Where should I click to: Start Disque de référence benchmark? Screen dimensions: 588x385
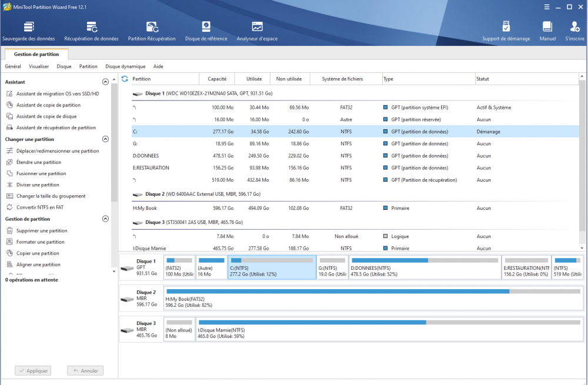[206, 31]
